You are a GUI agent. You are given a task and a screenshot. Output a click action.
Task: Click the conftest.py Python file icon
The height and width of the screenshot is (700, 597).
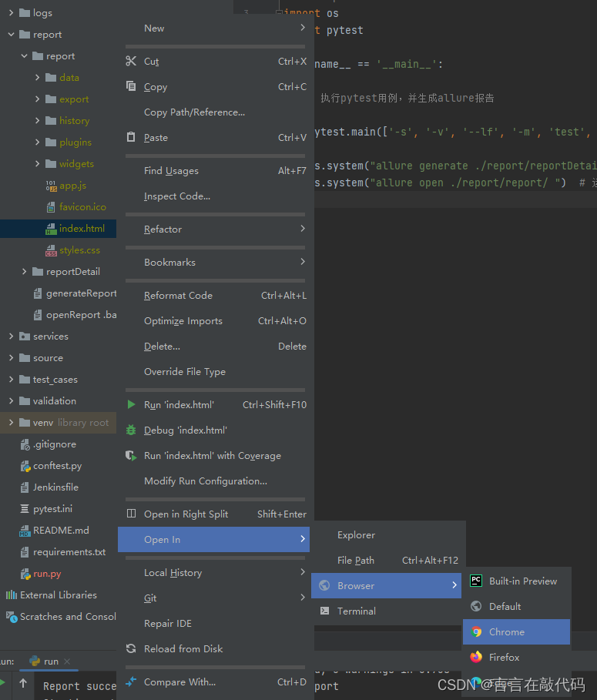25,466
